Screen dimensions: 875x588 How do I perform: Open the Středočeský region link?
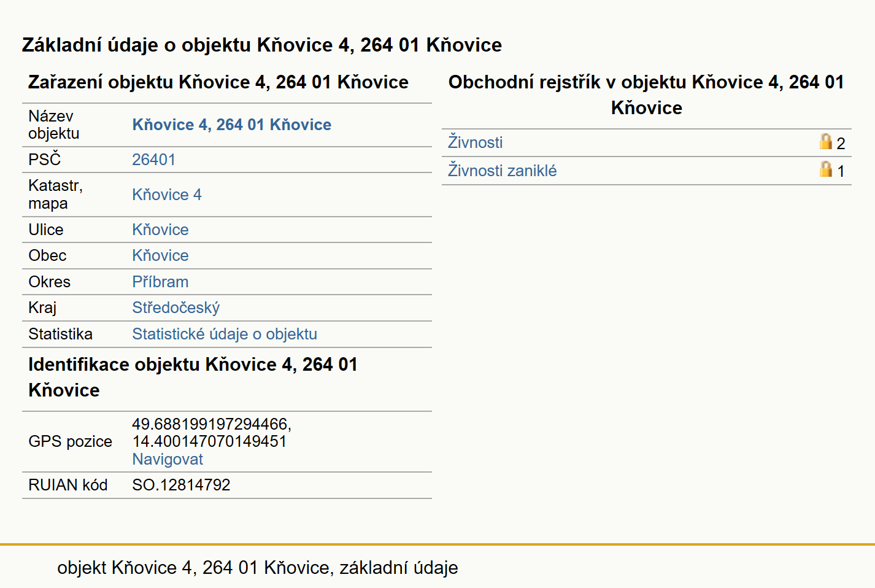coord(175,308)
